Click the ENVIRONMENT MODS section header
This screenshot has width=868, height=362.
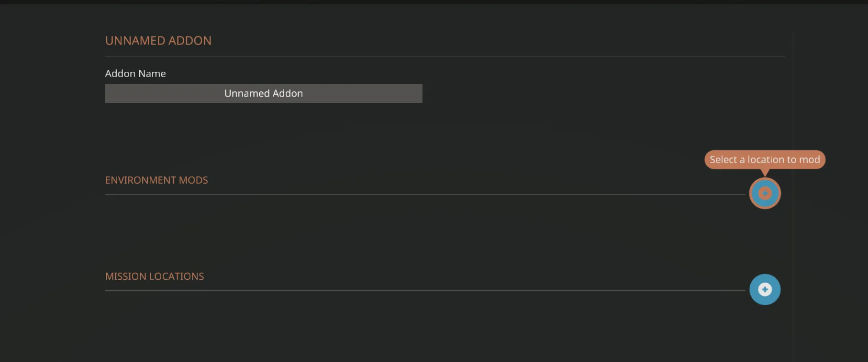coord(156,180)
